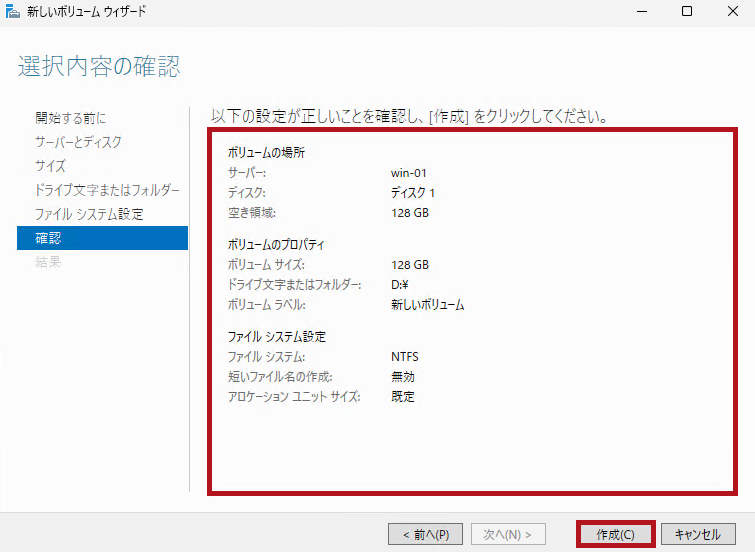Click the server value win-01
Image resolution: width=755 pixels, height=552 pixels.
[409, 173]
